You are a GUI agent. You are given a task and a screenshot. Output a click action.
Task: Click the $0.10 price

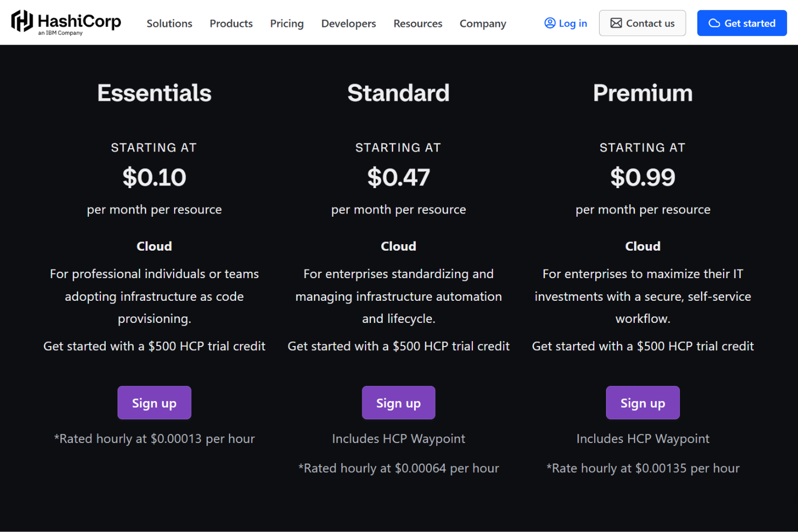pyautogui.click(x=154, y=177)
